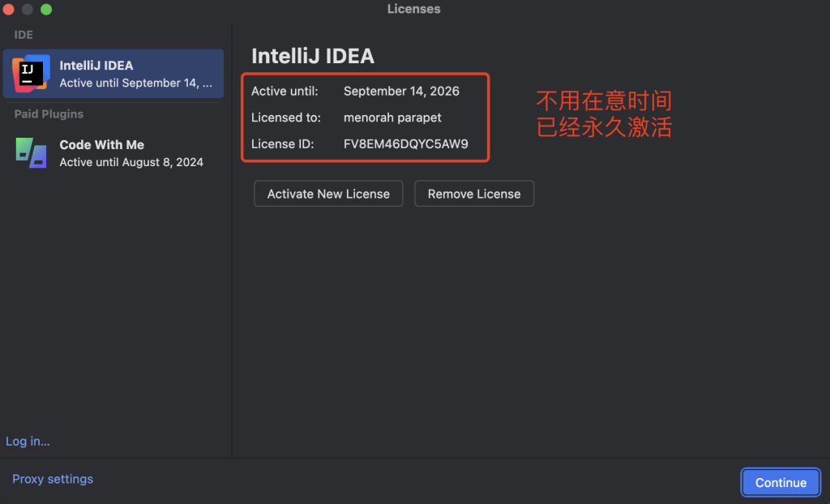830x504 pixels.
Task: Click the green maximize window button
Action: (x=46, y=10)
